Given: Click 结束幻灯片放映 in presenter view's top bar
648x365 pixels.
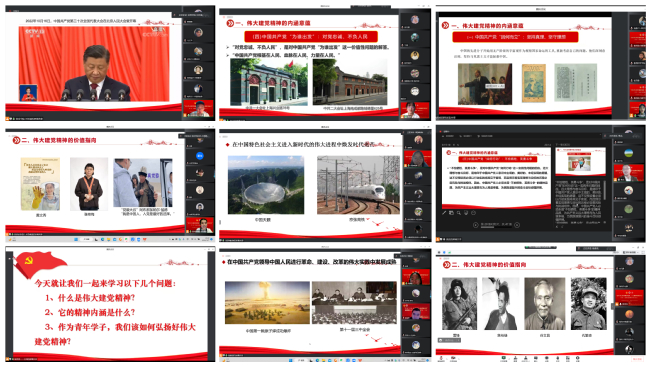Looking at the screenshot, I should pyautogui.click(x=485, y=136).
